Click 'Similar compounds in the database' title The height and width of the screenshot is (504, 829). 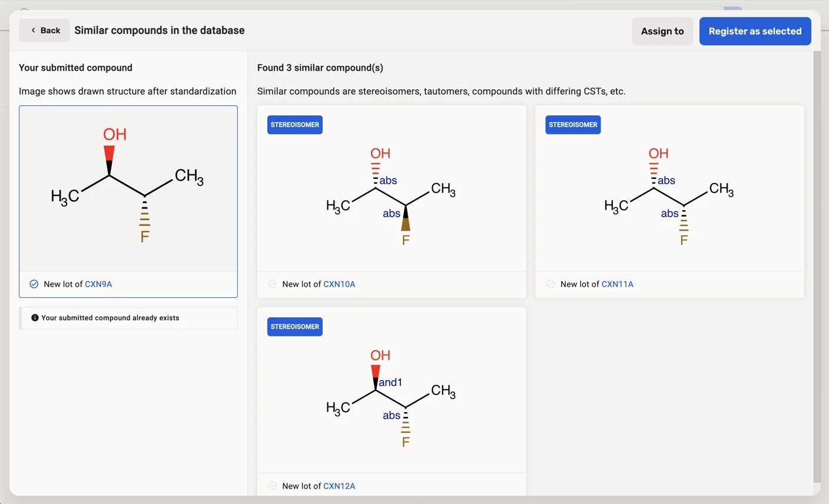[160, 31]
